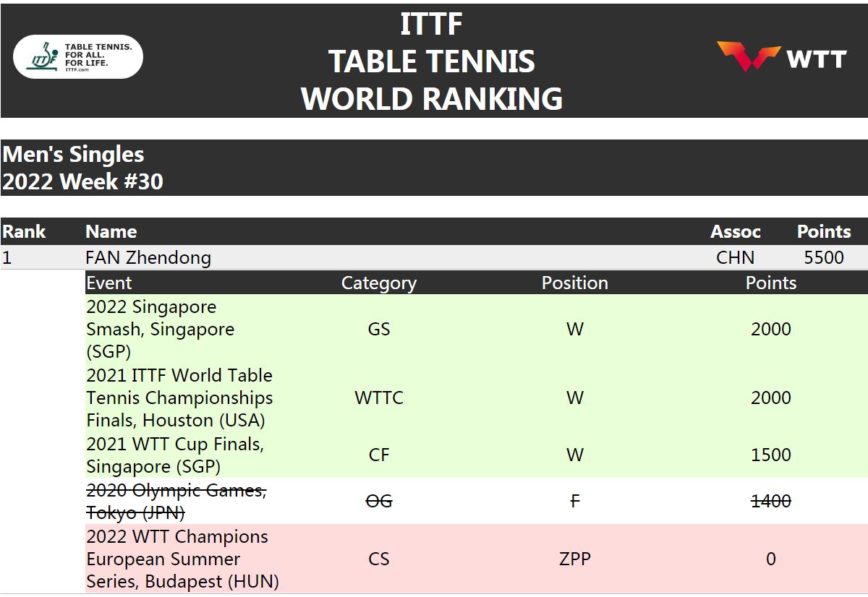
Task: Click the ITTF Table Tennis World Ranking title
Action: [432, 61]
